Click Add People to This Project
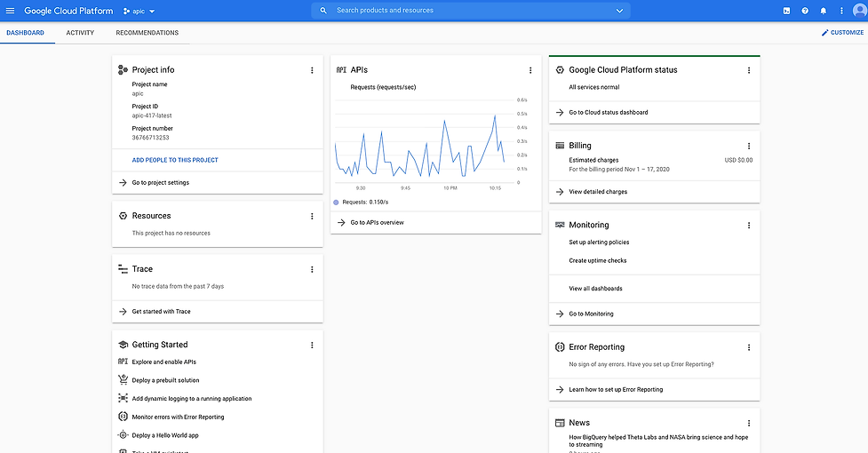 175,160
